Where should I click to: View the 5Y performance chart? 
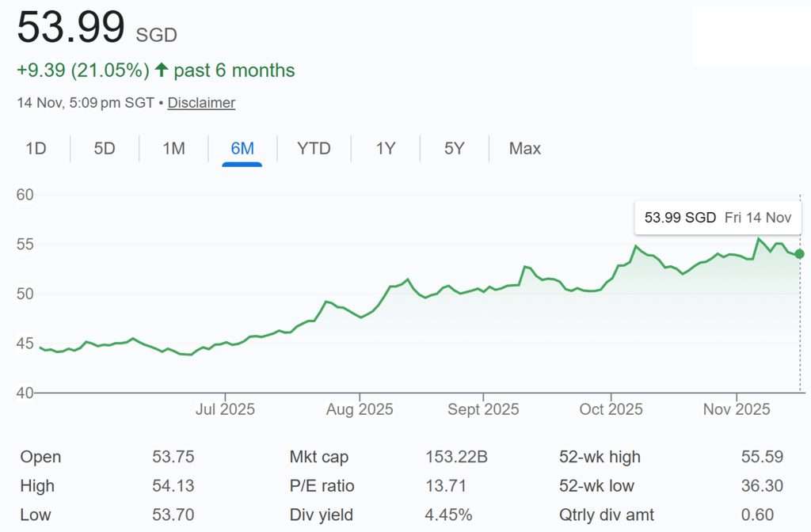(453, 148)
